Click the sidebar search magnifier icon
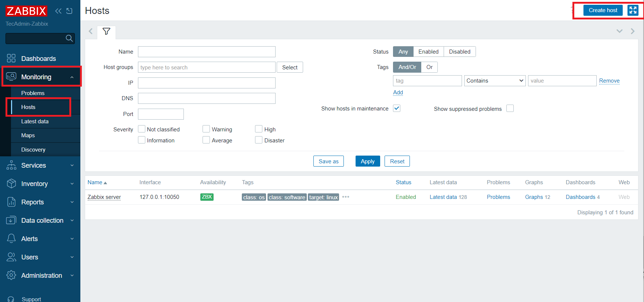The image size is (644, 302). (x=69, y=39)
